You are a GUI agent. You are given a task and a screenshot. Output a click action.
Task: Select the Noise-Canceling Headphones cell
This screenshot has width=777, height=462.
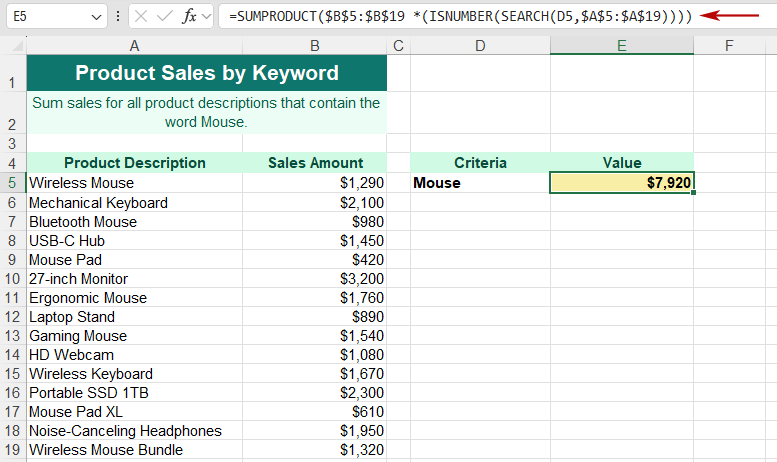tap(134, 431)
